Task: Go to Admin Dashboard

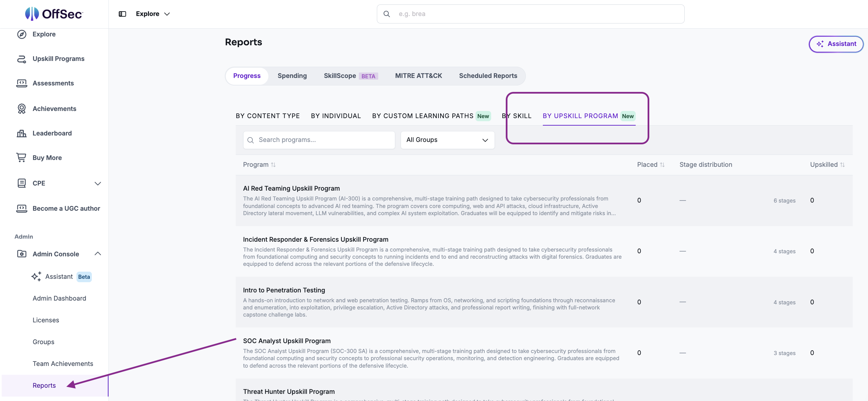Action: coord(60,299)
